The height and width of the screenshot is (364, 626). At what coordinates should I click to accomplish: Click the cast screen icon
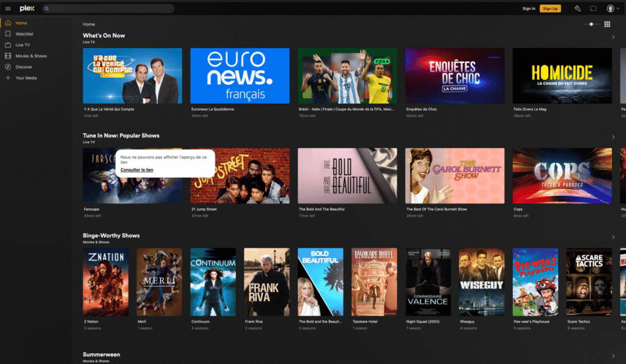click(x=593, y=9)
